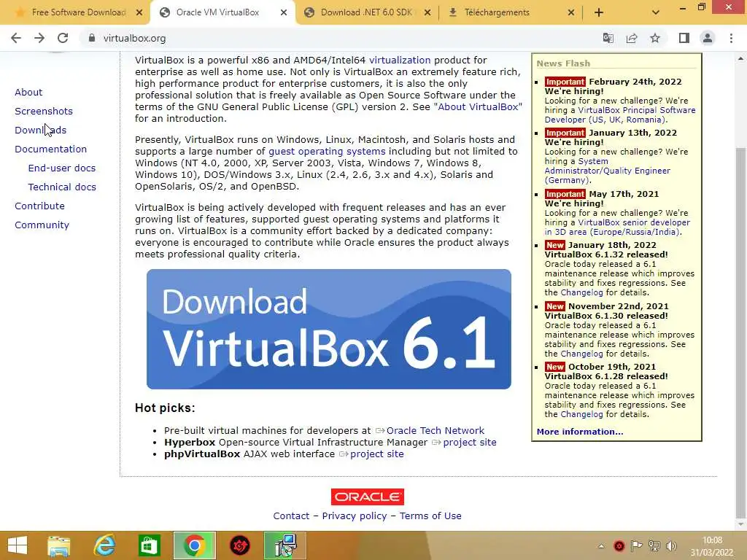This screenshot has width=747, height=560.
Task: Click the scrollbar up arrow
Action: [740, 58]
